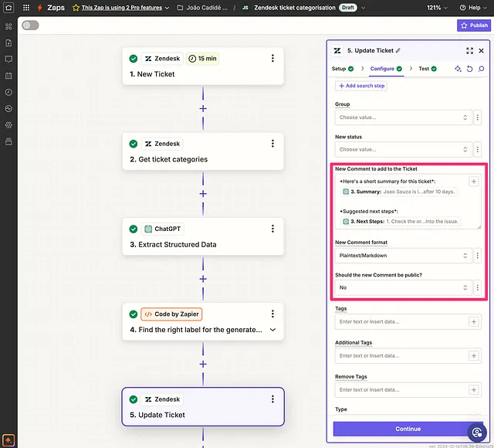Add step after Code by Zapier
Image resolution: width=494 pixels, height=448 pixels.
pos(203,365)
